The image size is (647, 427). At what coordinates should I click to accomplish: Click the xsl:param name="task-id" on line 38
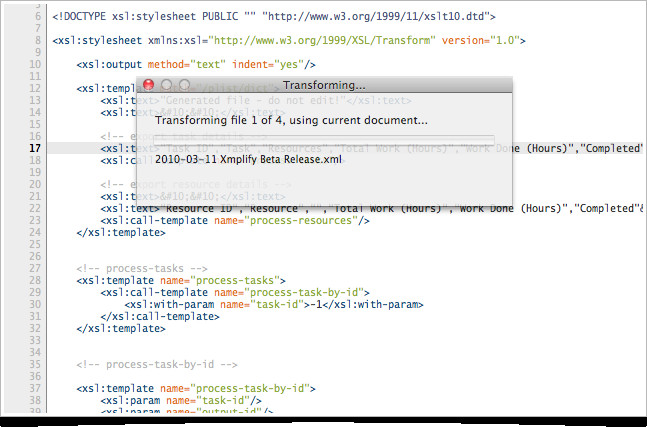click(x=181, y=401)
